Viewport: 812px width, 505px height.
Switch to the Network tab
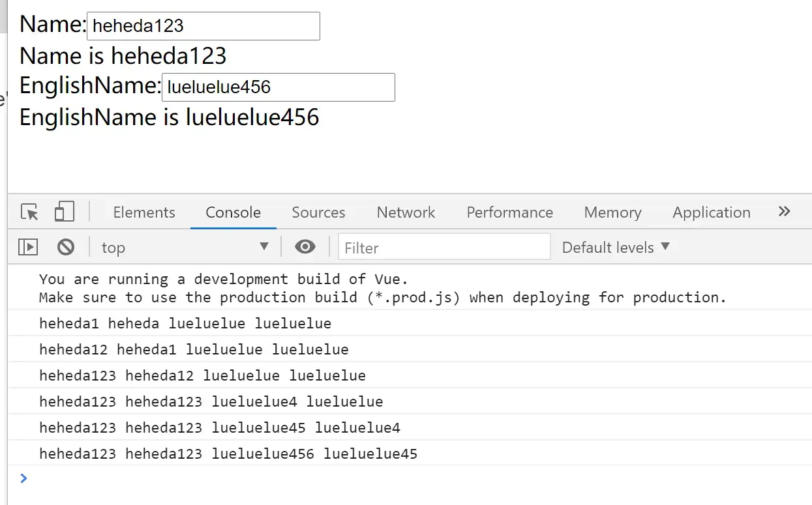pos(406,212)
